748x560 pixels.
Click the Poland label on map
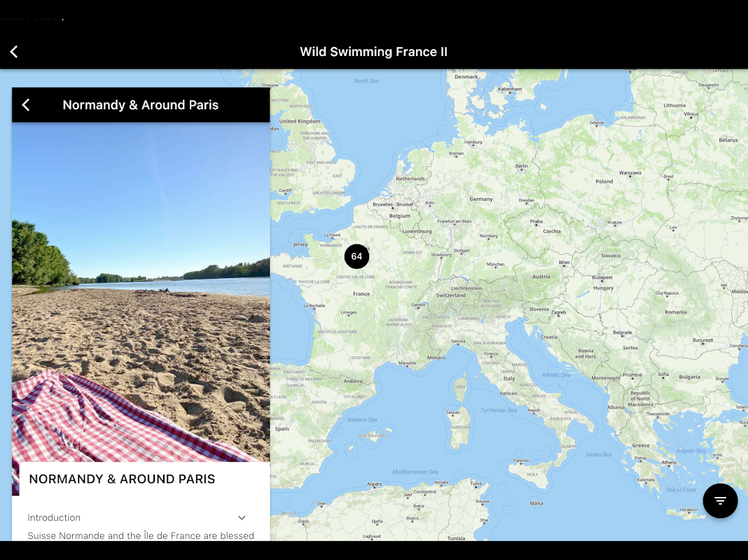(x=604, y=181)
